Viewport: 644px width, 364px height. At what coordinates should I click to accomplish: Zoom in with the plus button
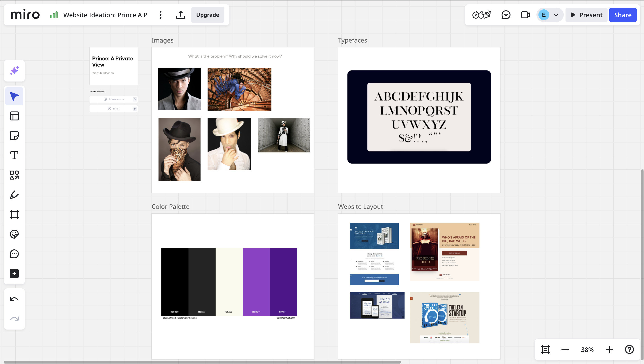coord(610,349)
